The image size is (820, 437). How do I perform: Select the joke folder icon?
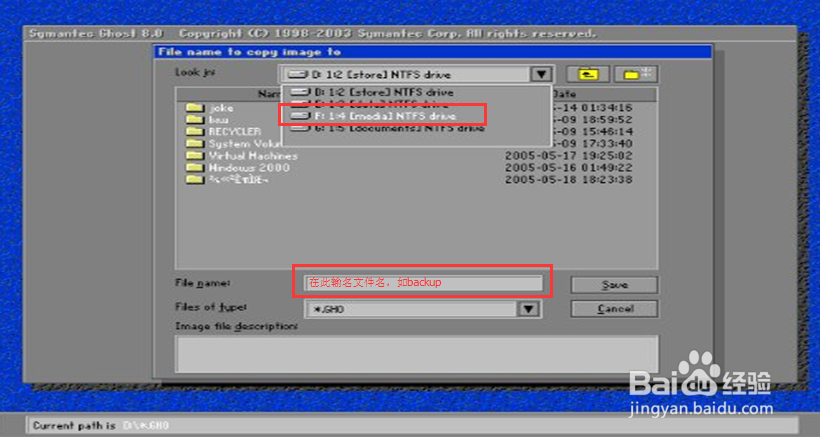click(x=195, y=108)
